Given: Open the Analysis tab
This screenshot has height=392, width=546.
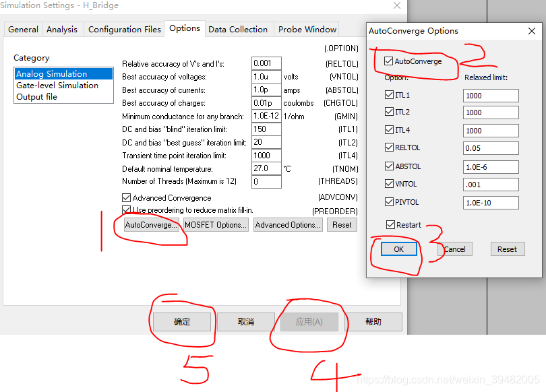Looking at the screenshot, I should (x=62, y=30).
